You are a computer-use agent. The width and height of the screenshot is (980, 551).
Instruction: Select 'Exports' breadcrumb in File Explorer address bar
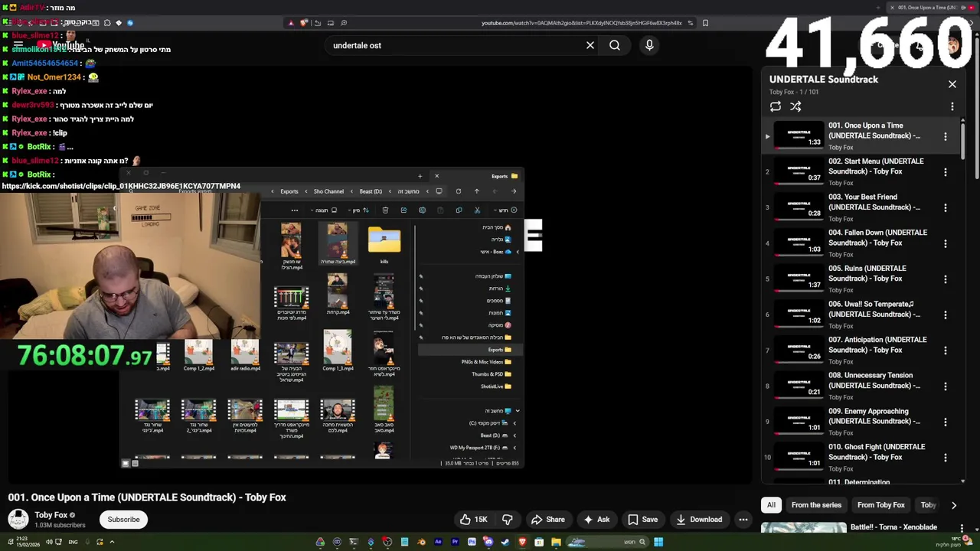tap(289, 191)
